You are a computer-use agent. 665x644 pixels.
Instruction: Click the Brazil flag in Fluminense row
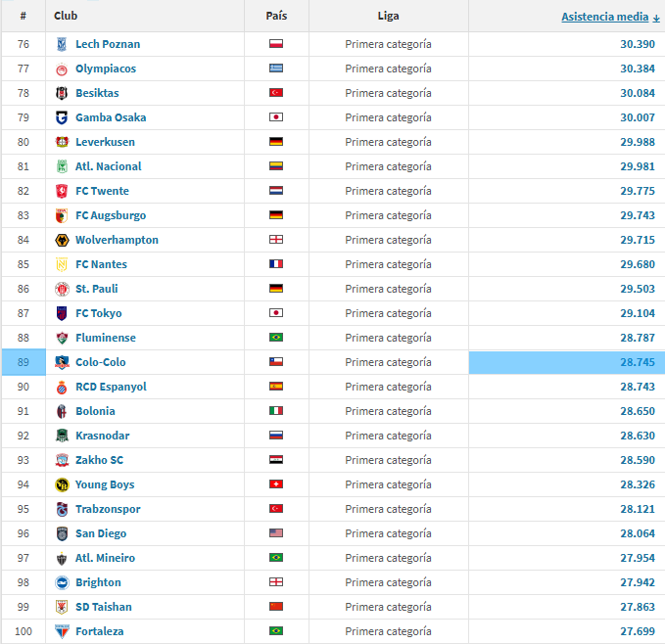(x=276, y=338)
